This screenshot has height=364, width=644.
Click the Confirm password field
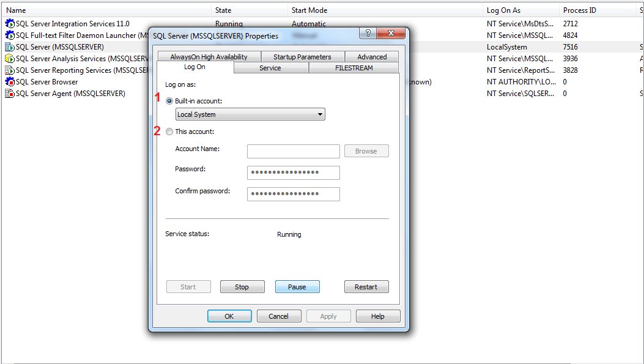pyautogui.click(x=293, y=194)
